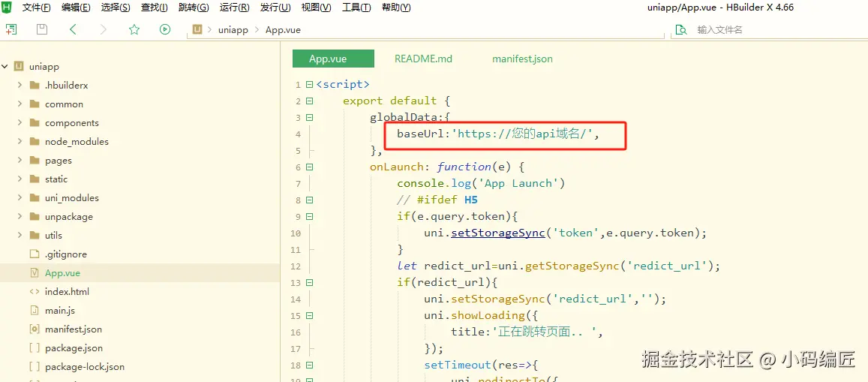Switch to the README.md tab
868x382 pixels.
tap(423, 59)
